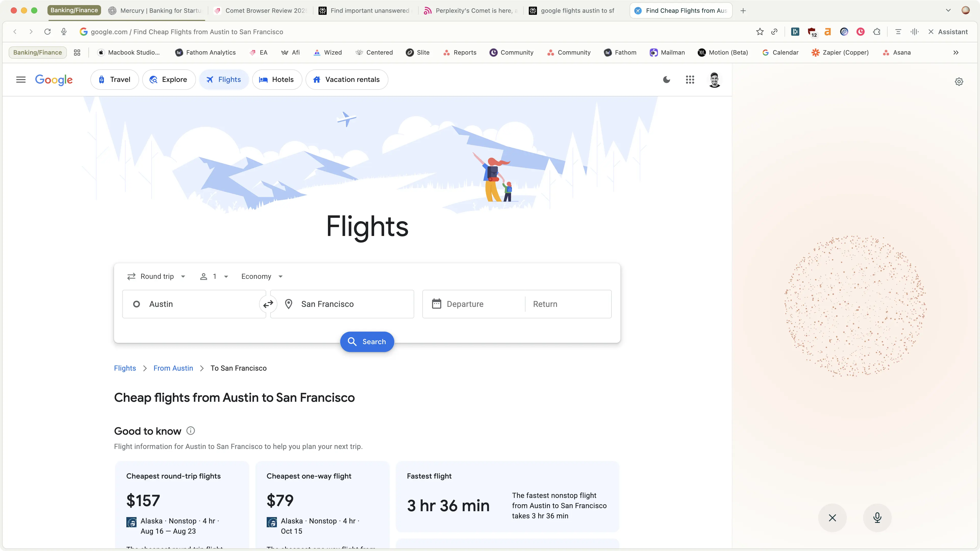The image size is (980, 551).
Task: Open the Google apps grid
Action: 690,80
